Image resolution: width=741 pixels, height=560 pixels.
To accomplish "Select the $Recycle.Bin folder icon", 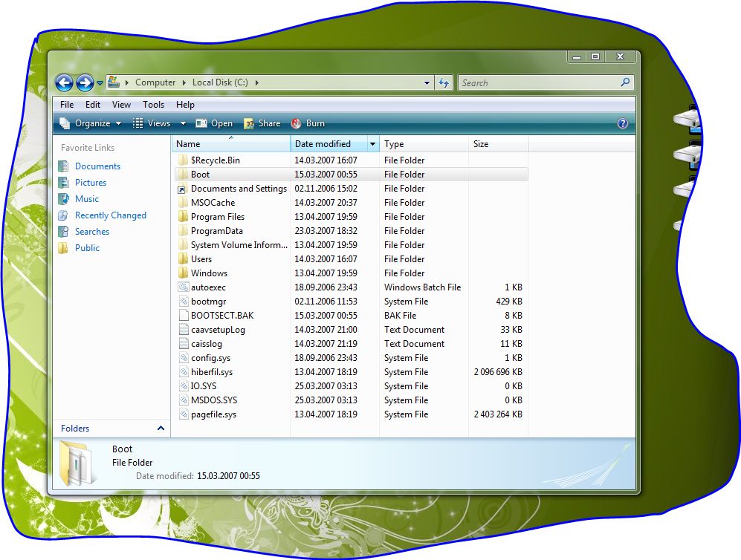I will click(x=184, y=160).
